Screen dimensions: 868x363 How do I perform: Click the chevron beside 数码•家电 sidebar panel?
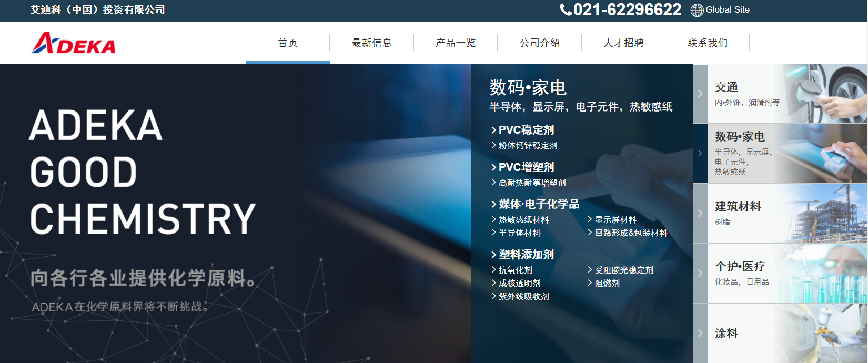[700, 153]
